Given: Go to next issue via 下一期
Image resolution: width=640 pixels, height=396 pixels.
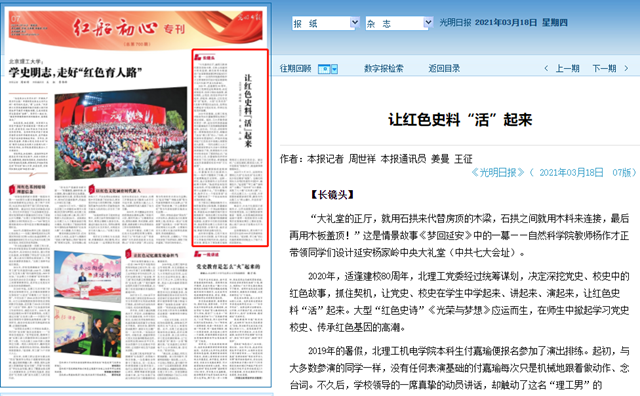Looking at the screenshot, I should pos(604,69).
